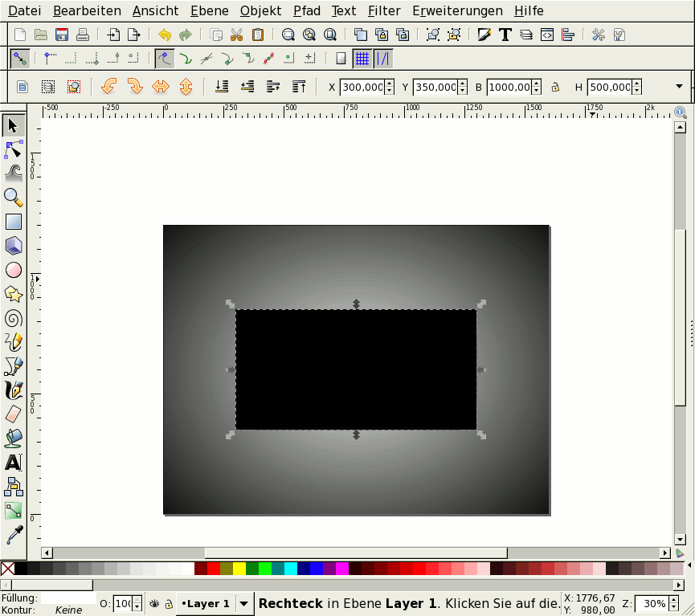
Task: Open the zoom percentage stepper
Action: (673, 603)
